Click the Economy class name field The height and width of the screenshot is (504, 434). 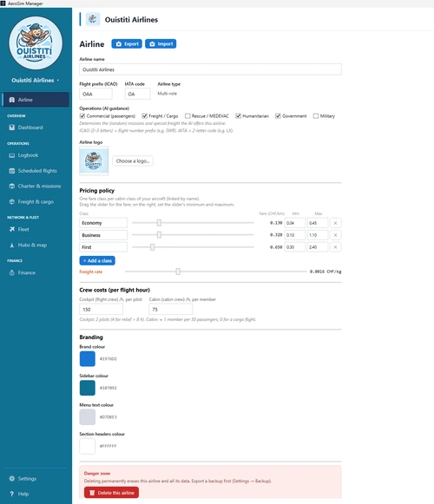coord(103,223)
